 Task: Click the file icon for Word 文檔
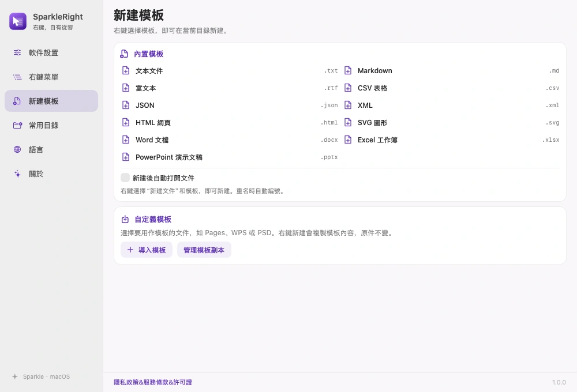[x=126, y=140]
